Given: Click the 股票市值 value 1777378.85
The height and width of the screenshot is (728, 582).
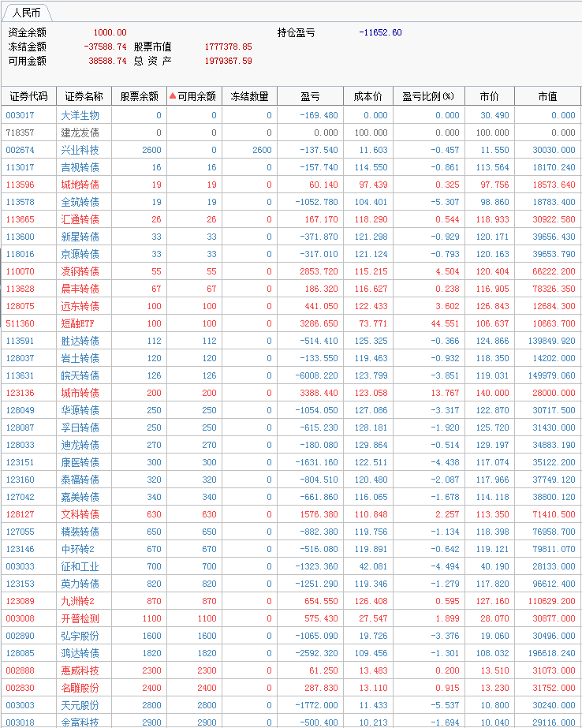Looking at the screenshot, I should pyautogui.click(x=228, y=47).
